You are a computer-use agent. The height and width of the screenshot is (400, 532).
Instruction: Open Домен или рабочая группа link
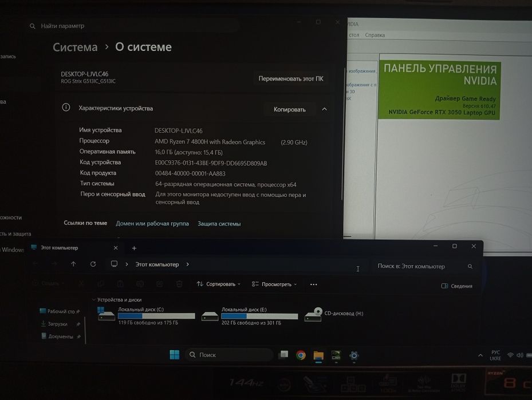(152, 223)
